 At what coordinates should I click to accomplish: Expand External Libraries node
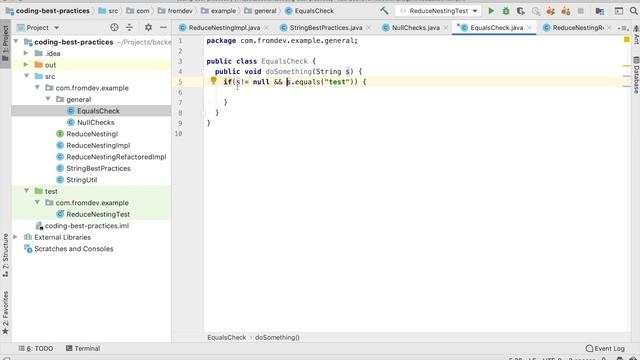click(x=16, y=237)
